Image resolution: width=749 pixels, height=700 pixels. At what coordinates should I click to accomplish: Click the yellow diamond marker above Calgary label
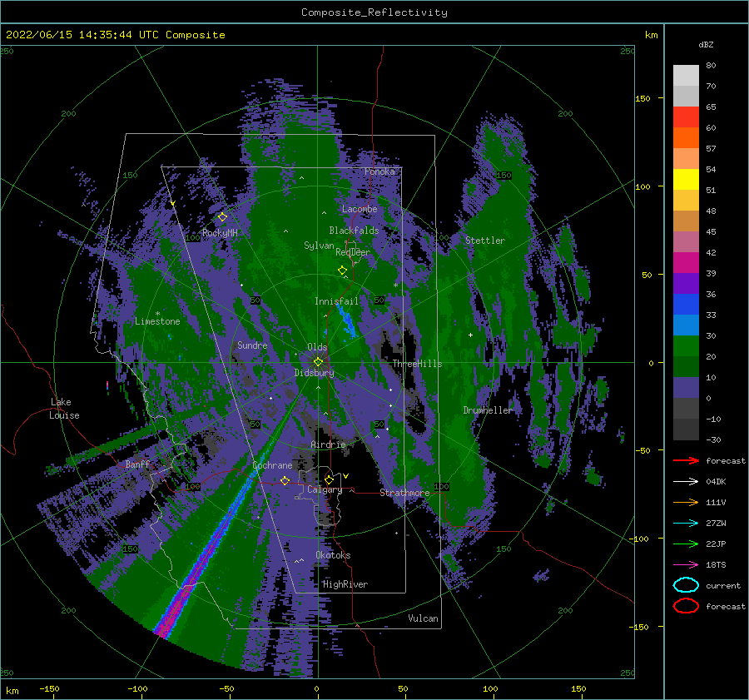pos(329,479)
